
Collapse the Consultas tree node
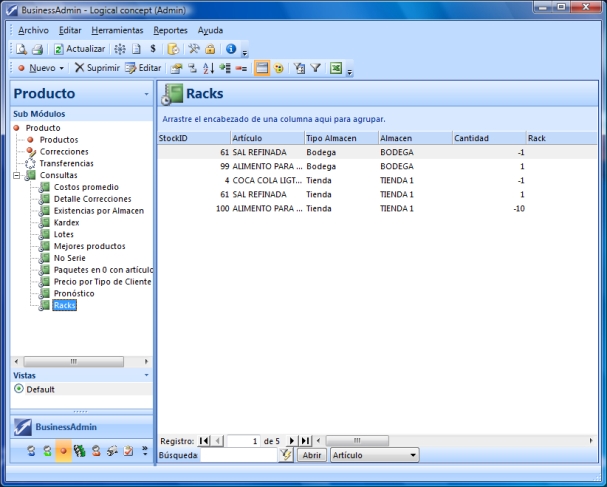point(18,175)
